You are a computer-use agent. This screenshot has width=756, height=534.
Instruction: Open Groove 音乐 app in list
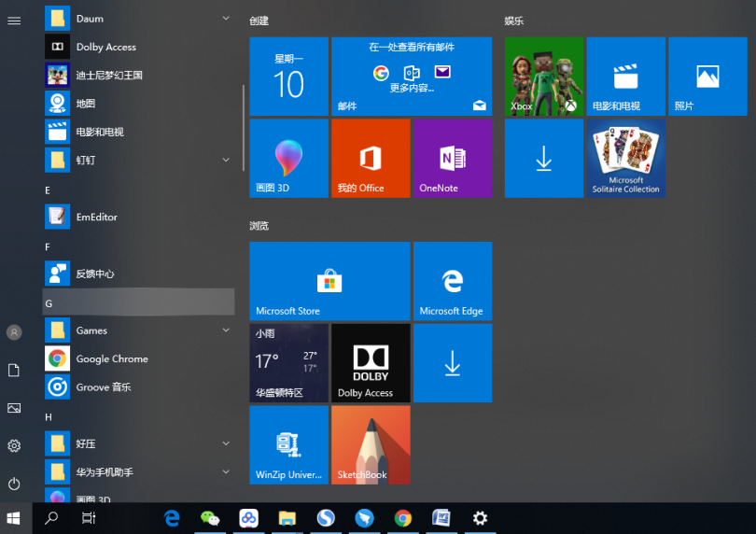139,386
